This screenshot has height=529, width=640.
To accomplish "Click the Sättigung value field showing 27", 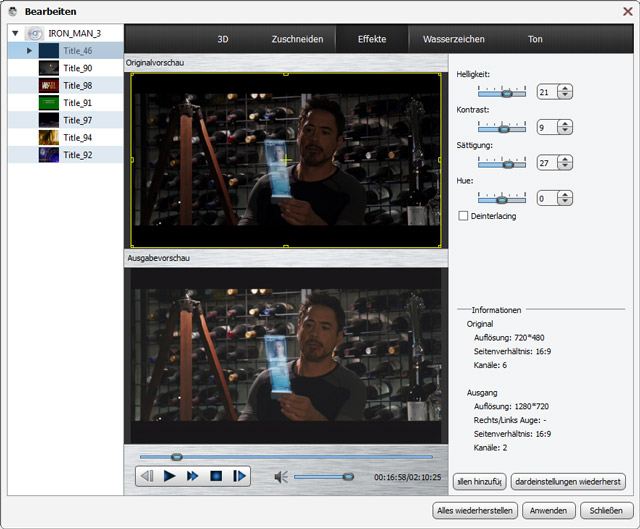I will tap(548, 163).
